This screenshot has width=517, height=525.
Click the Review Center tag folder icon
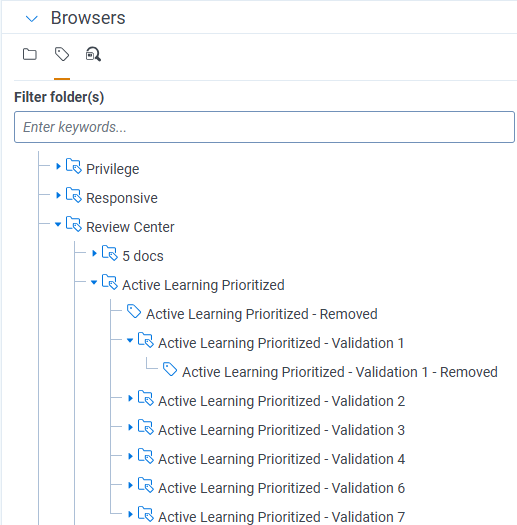(x=74, y=224)
